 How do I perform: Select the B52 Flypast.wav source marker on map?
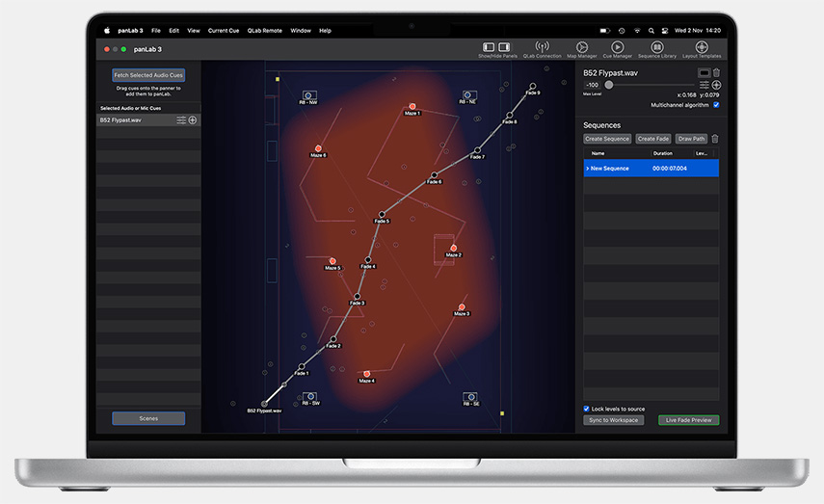click(264, 404)
